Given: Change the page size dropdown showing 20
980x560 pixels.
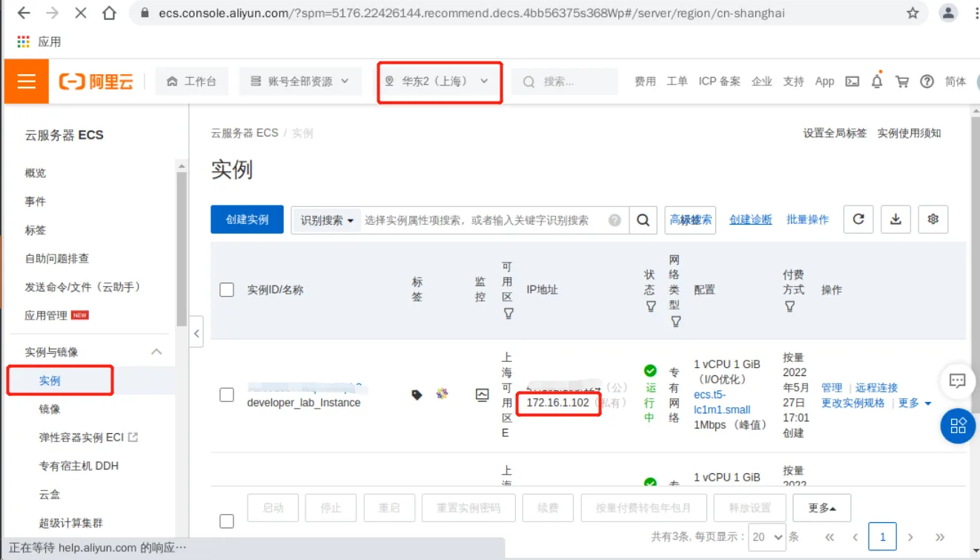Looking at the screenshot, I should point(768,536).
